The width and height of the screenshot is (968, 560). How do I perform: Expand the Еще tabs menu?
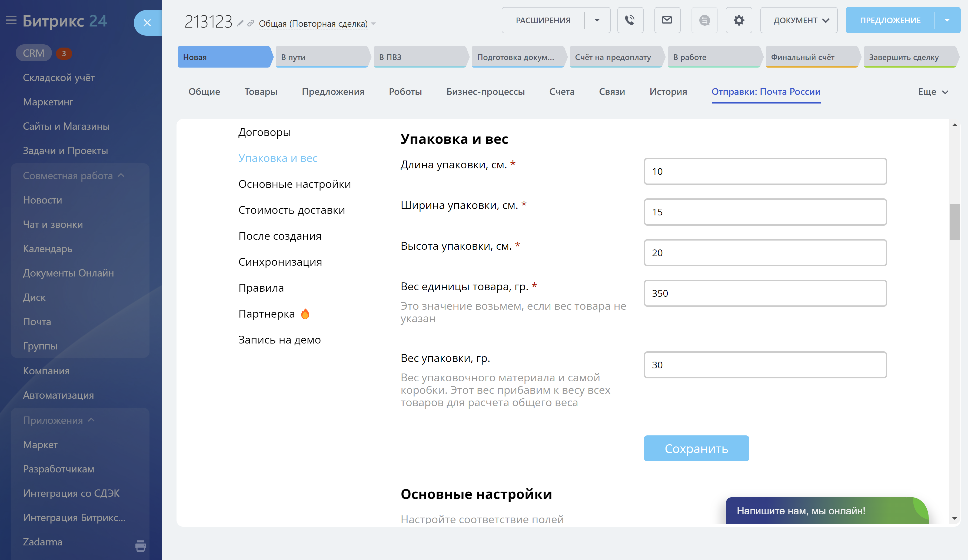coord(933,92)
